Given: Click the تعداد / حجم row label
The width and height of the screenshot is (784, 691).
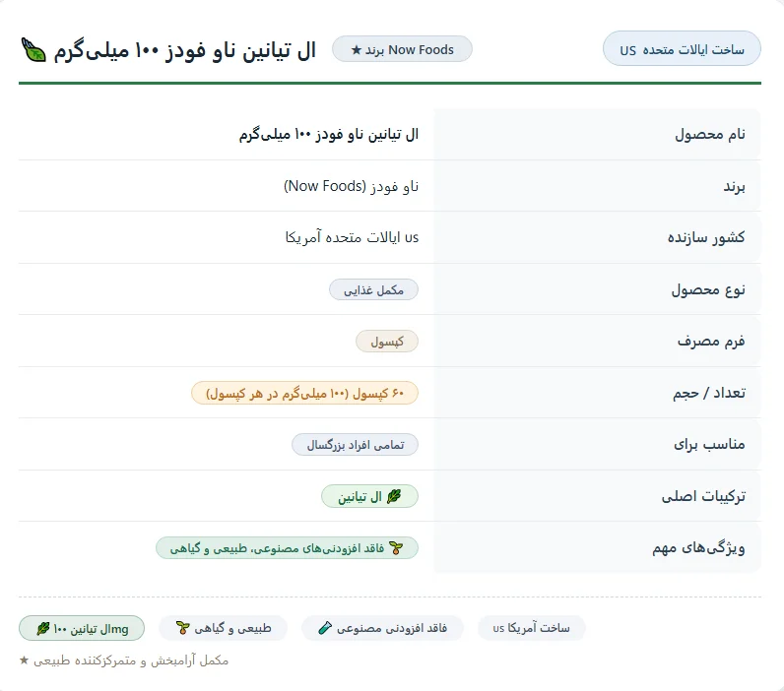Looking at the screenshot, I should (709, 393).
